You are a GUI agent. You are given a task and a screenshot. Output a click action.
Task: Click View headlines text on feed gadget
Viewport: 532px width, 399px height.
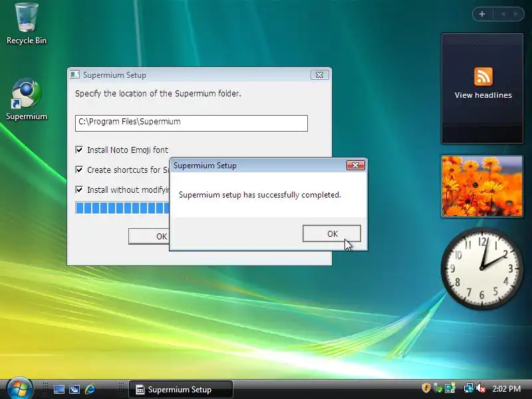pyautogui.click(x=483, y=95)
